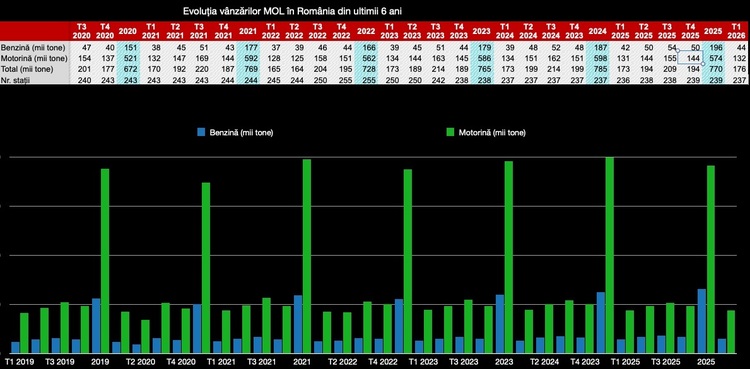The image size is (750, 369).
Task: Click the 'T2 2025' table column header
Action: click(644, 31)
